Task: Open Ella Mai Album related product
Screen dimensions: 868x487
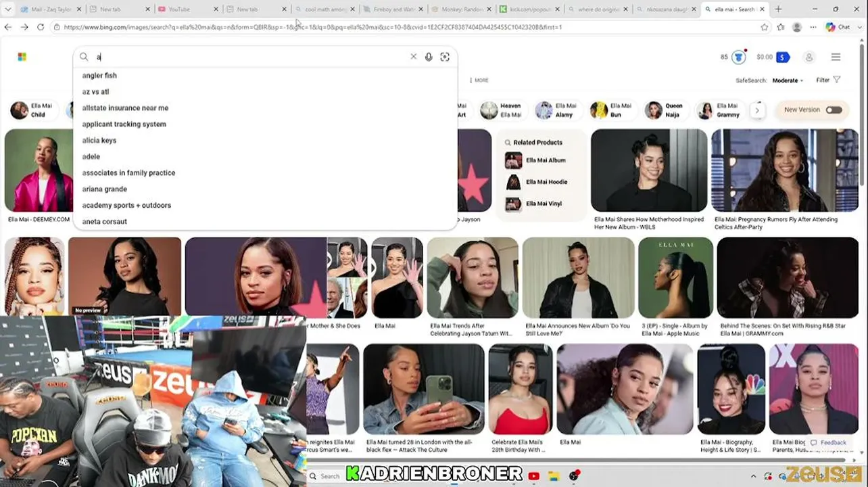Action: tap(535, 160)
